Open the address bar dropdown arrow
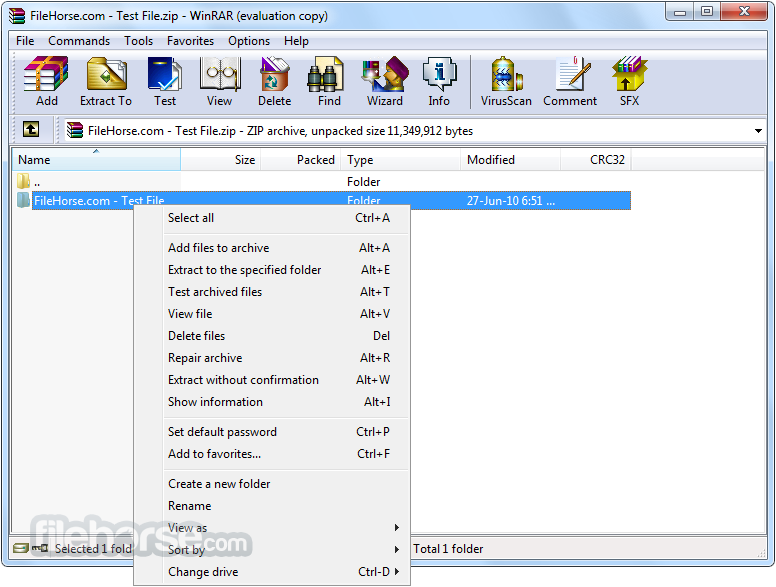 click(x=758, y=131)
